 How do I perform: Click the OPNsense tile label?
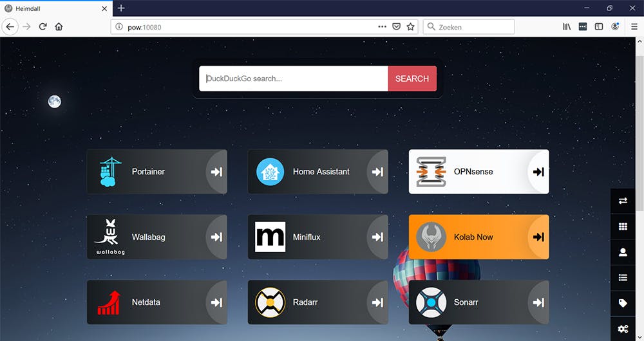(x=473, y=172)
